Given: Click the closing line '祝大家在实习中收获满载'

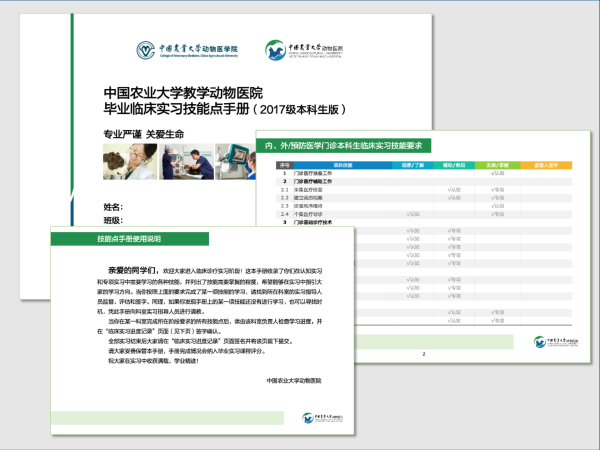Looking at the screenshot, I should pyautogui.click(x=153, y=361).
